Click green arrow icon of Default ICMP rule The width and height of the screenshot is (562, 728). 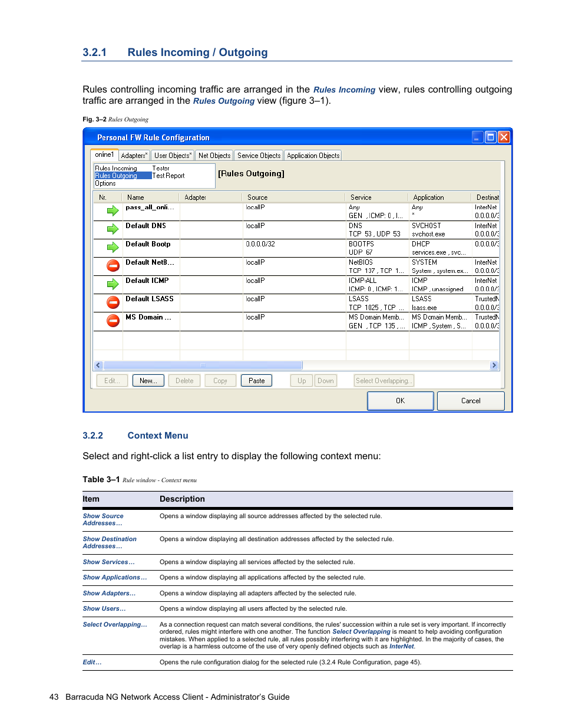(113, 284)
